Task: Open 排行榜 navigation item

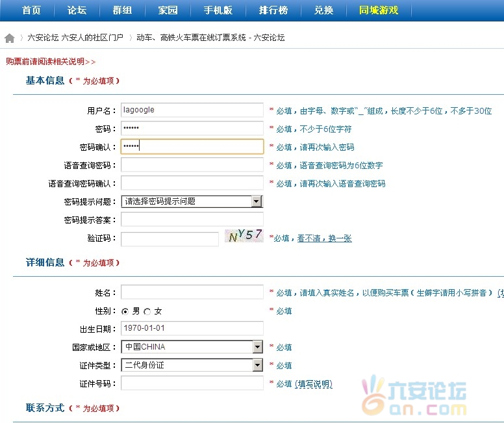Action: click(x=273, y=10)
